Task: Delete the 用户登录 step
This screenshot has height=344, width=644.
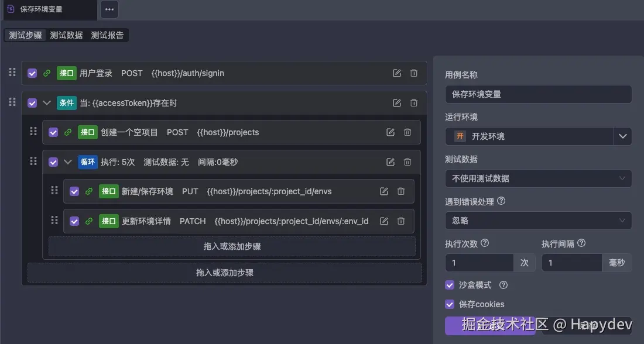Action: click(414, 73)
